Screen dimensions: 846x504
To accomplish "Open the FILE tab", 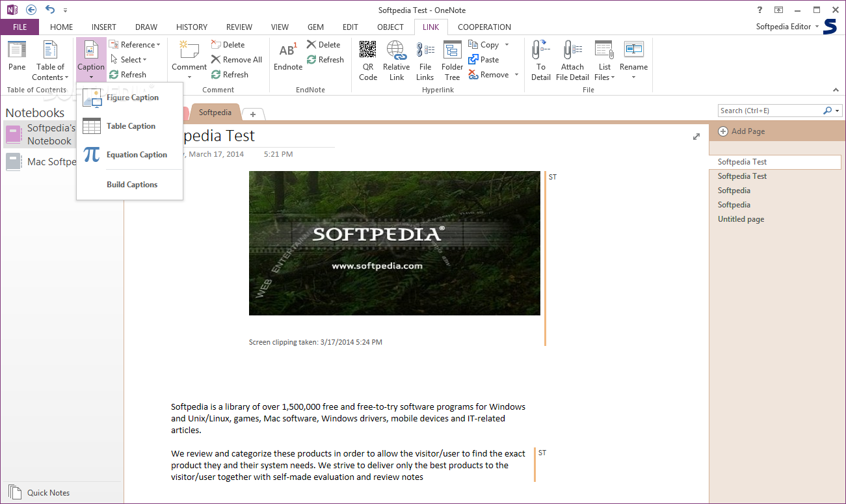I will [20, 27].
